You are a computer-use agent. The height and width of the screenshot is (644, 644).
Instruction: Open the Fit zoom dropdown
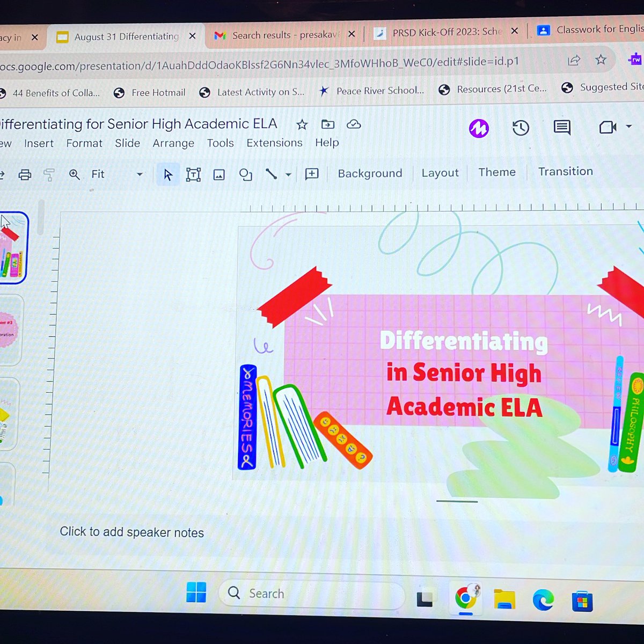(117, 174)
